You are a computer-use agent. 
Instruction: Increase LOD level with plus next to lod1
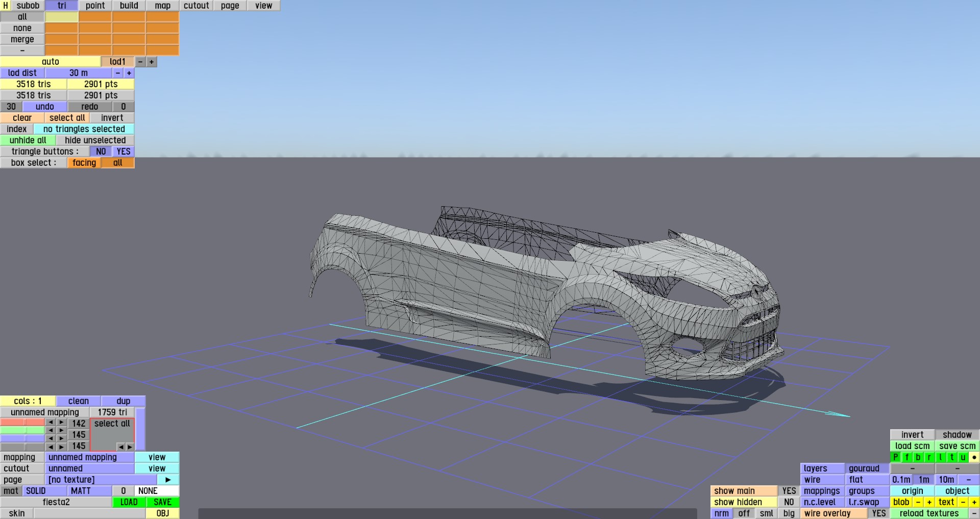[152, 62]
